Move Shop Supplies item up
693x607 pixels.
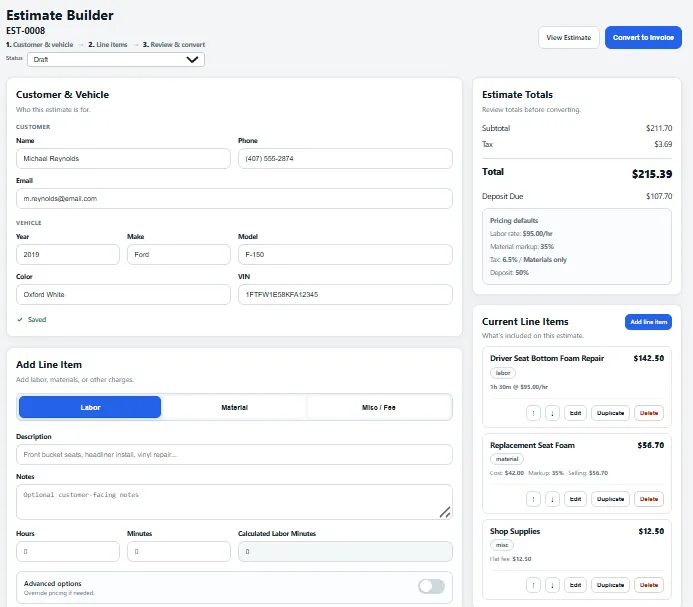coord(533,585)
